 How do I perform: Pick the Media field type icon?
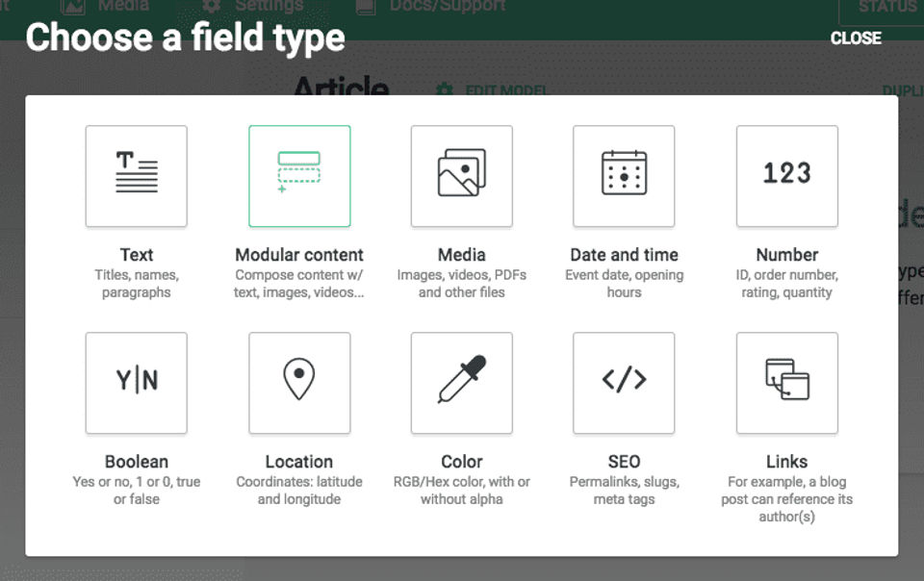[x=462, y=176]
